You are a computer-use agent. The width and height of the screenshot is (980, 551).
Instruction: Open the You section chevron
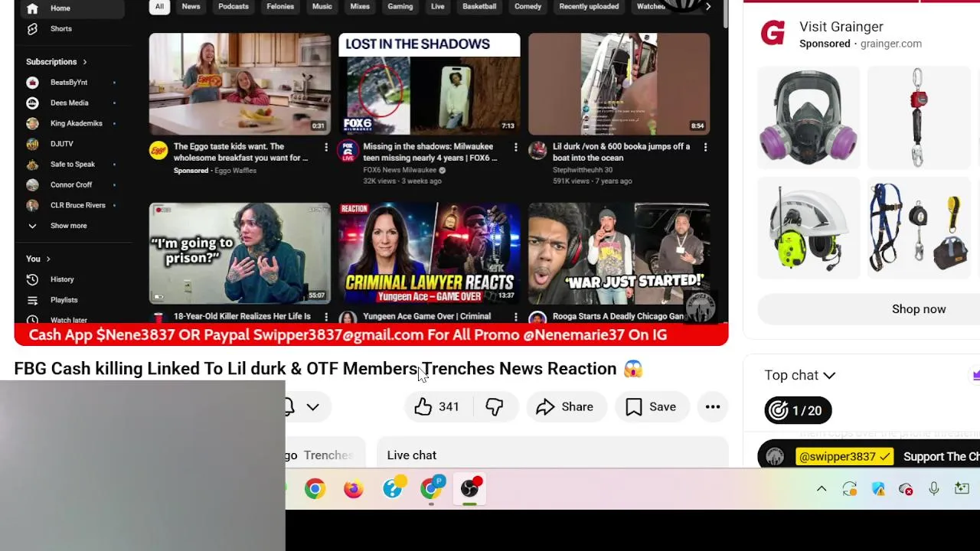click(48, 259)
